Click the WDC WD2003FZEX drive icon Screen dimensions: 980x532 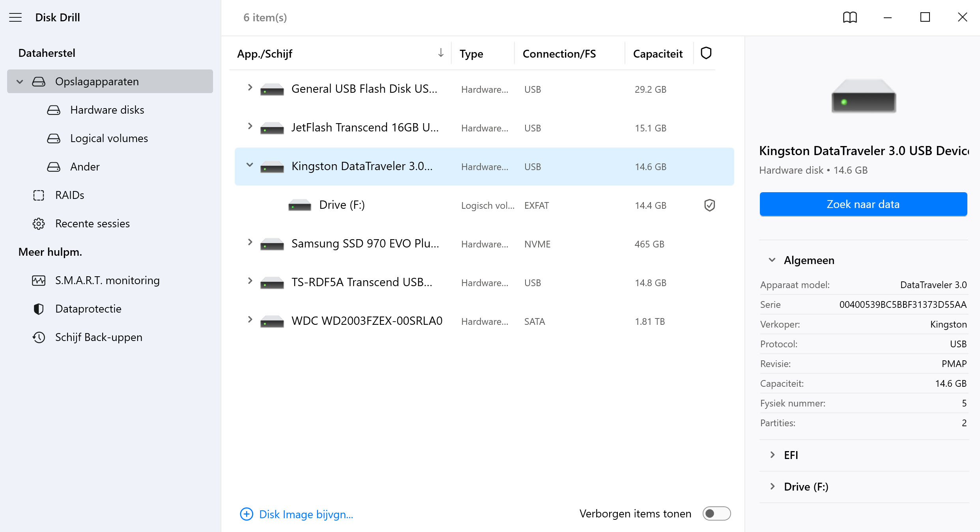coord(272,322)
